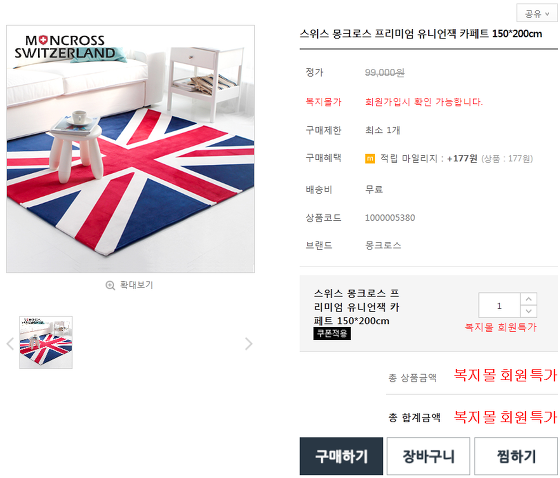Click the 쿠폰적용 coupon badge
The width and height of the screenshot is (560, 478).
point(332,333)
